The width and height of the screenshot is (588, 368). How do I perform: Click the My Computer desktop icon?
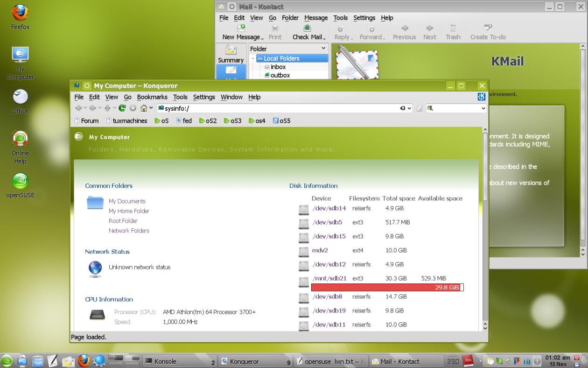pos(20,55)
